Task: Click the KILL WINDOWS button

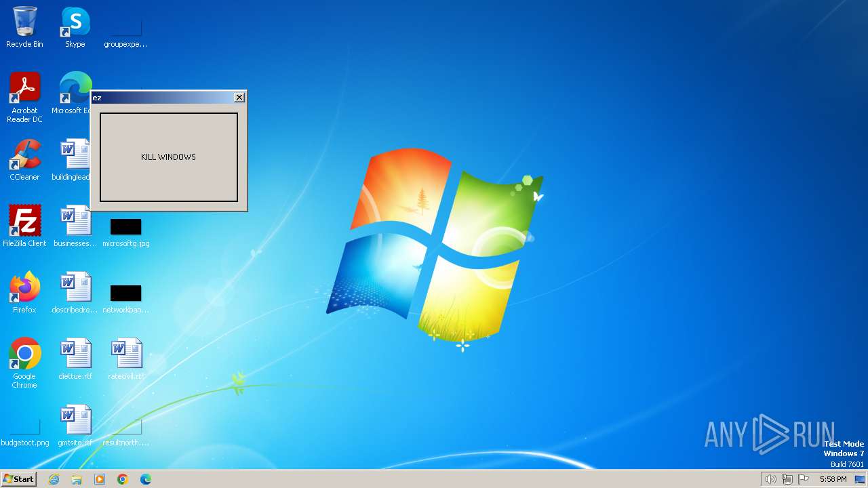Action: pos(169,157)
